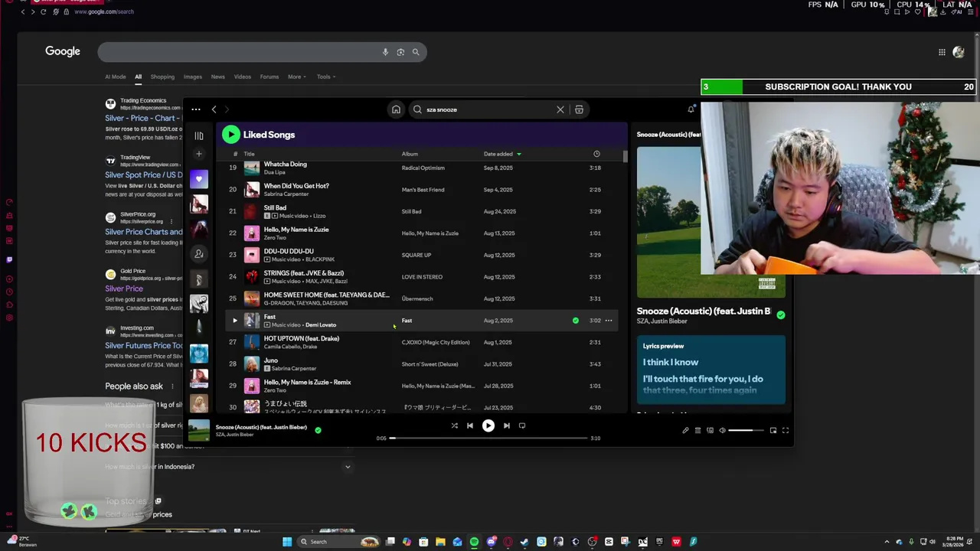The height and width of the screenshot is (551, 980).
Task: Switch to Google Shopping tab
Action: point(162,77)
